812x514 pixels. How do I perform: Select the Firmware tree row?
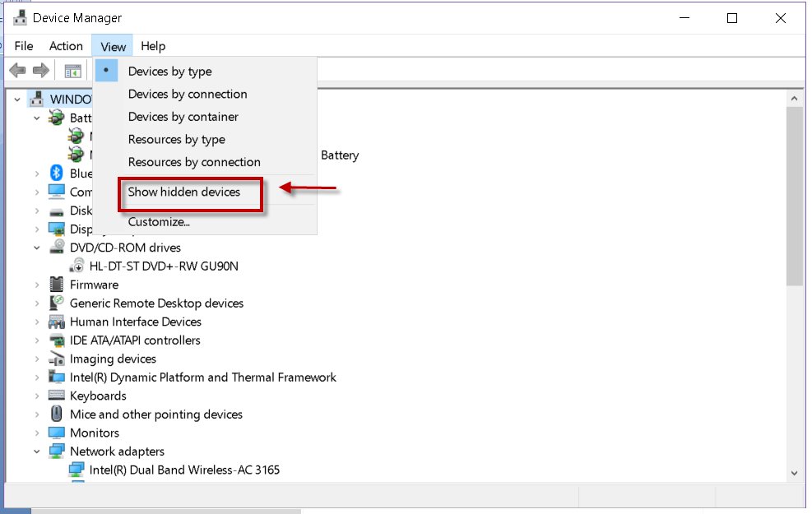coord(94,285)
